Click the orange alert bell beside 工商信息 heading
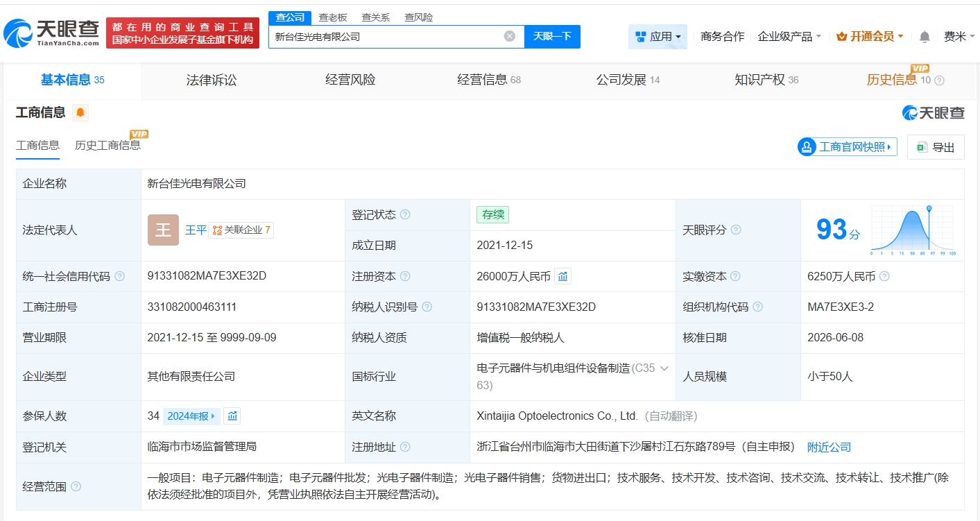The width and height of the screenshot is (980, 521). tap(80, 112)
